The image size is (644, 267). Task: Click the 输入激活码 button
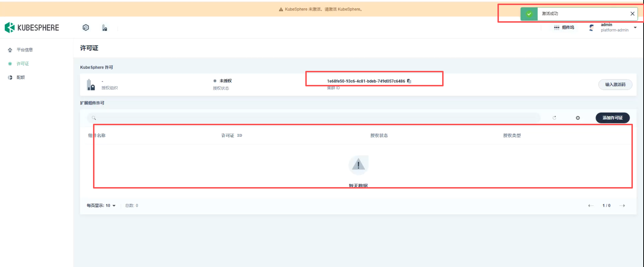pyautogui.click(x=615, y=85)
